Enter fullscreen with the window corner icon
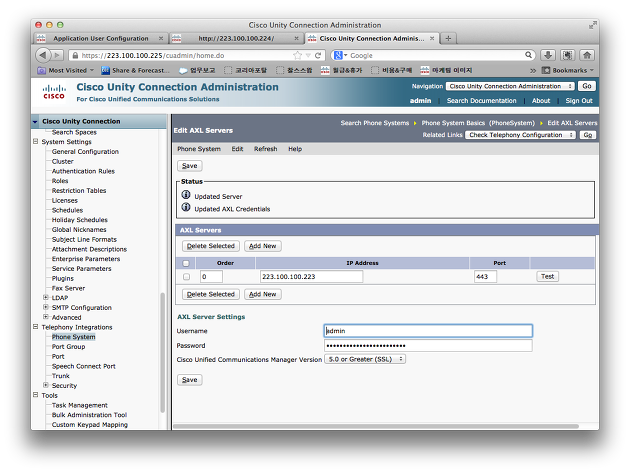This screenshot has width=630, height=473. coord(592,25)
